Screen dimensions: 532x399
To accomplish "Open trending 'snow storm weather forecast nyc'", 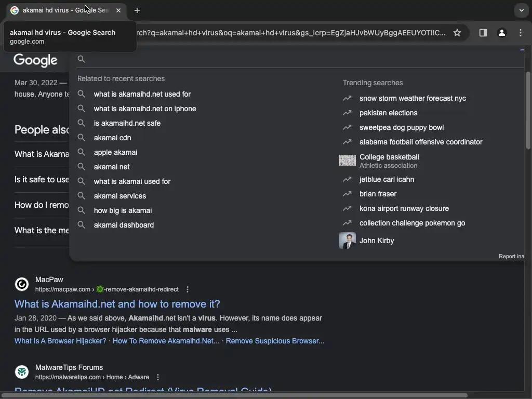I will [x=413, y=98].
